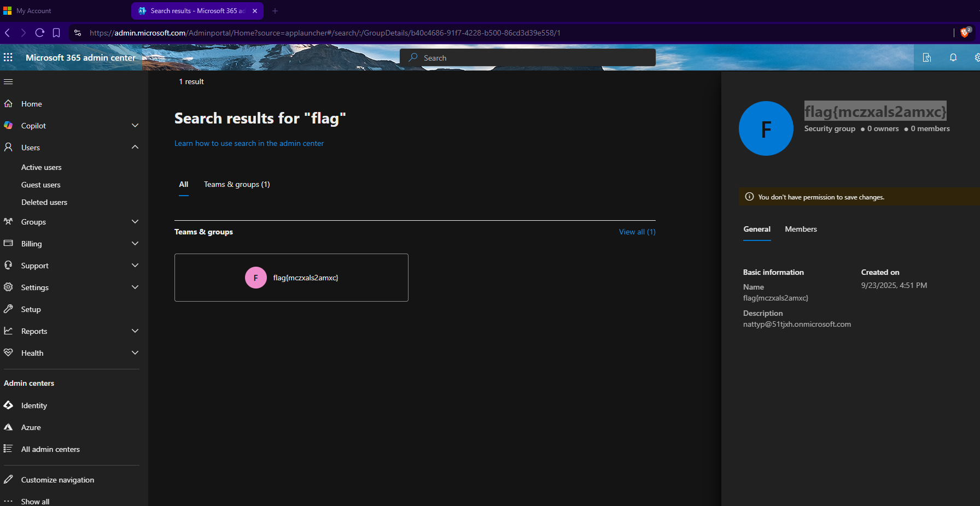Open Active users page
This screenshot has height=506, width=980.
pyautogui.click(x=42, y=168)
